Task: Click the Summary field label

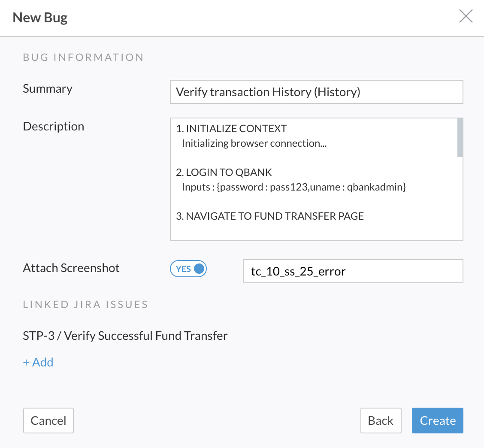Action: click(x=48, y=89)
